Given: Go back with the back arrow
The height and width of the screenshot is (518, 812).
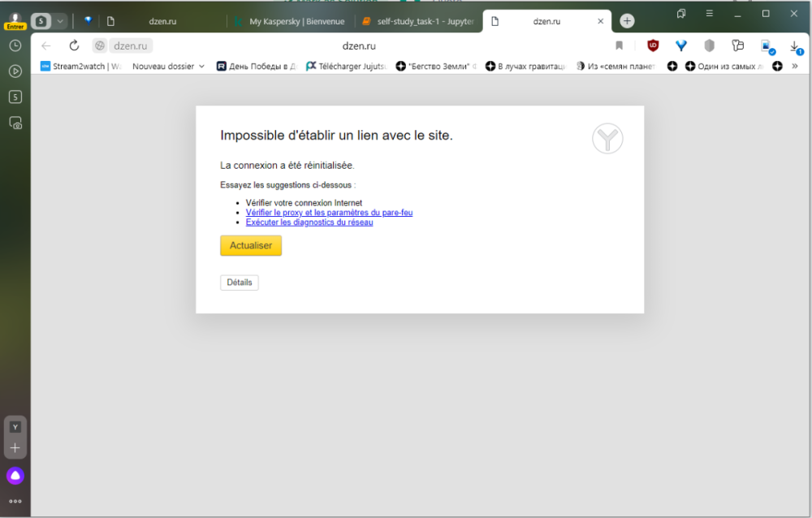Looking at the screenshot, I should (46, 45).
